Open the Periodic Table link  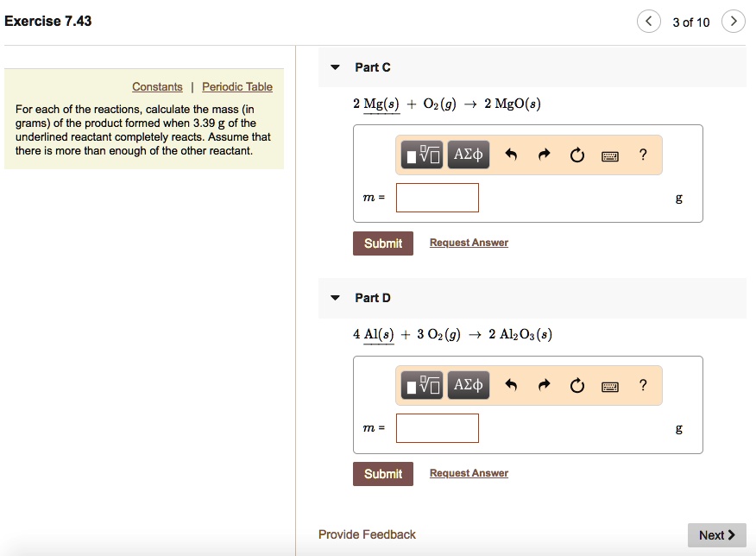coord(237,86)
